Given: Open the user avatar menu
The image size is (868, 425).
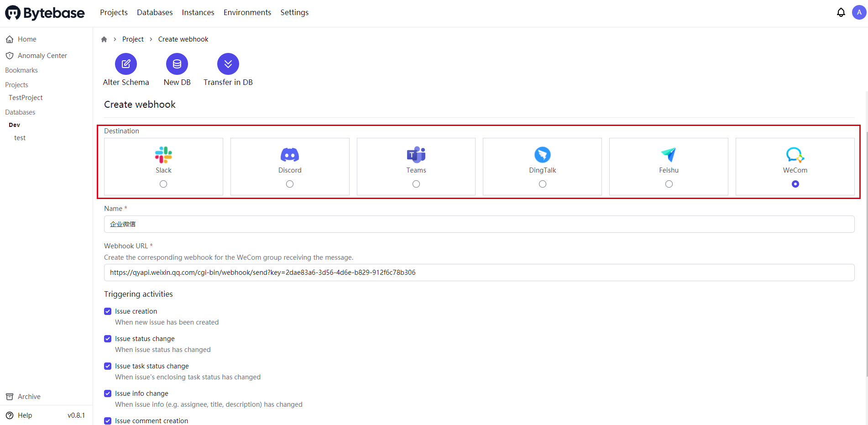Looking at the screenshot, I should pos(859,13).
